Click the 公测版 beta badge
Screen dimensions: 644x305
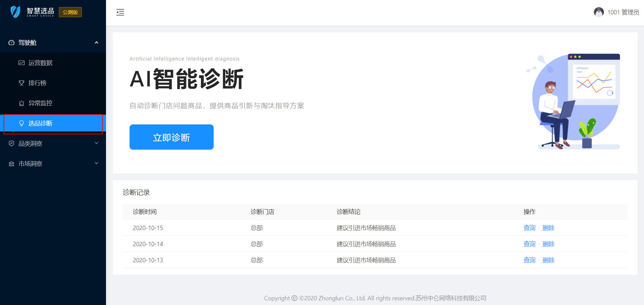pyautogui.click(x=70, y=12)
